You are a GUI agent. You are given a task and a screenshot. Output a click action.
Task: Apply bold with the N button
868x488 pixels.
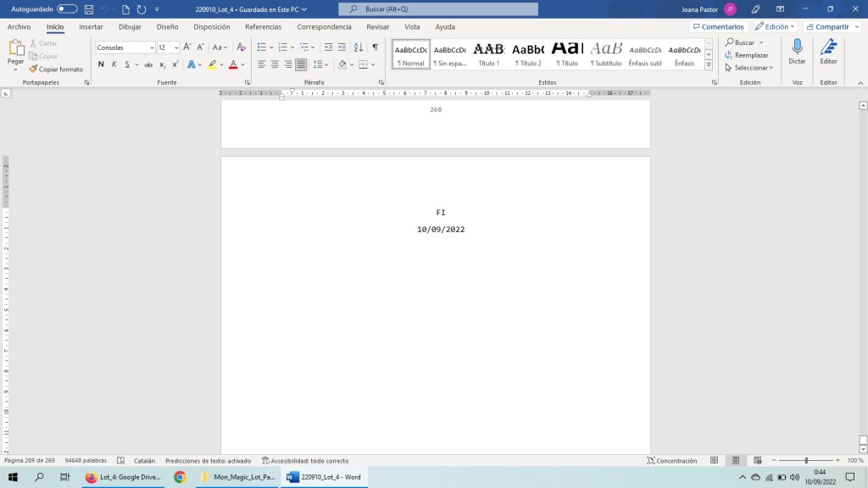tap(101, 64)
